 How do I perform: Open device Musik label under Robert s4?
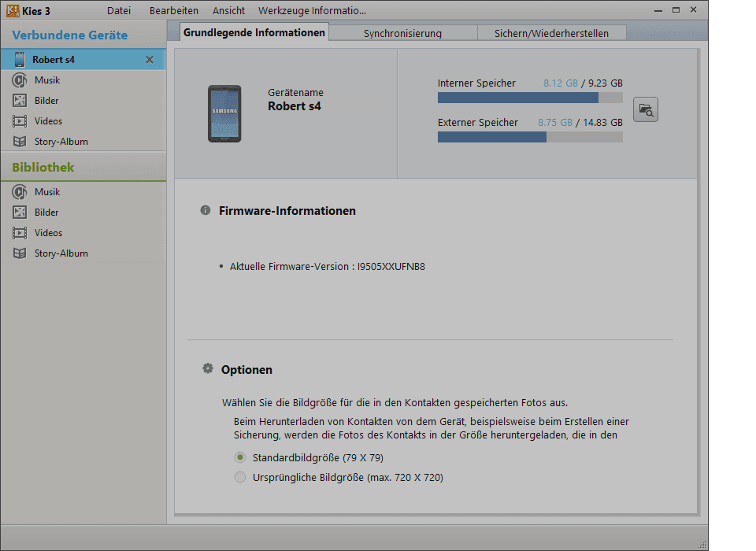point(47,80)
